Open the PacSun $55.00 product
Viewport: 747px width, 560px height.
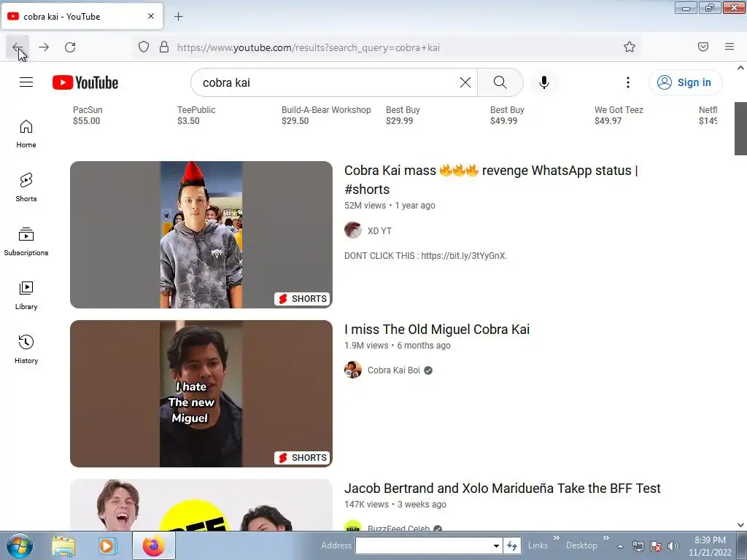pyautogui.click(x=88, y=115)
